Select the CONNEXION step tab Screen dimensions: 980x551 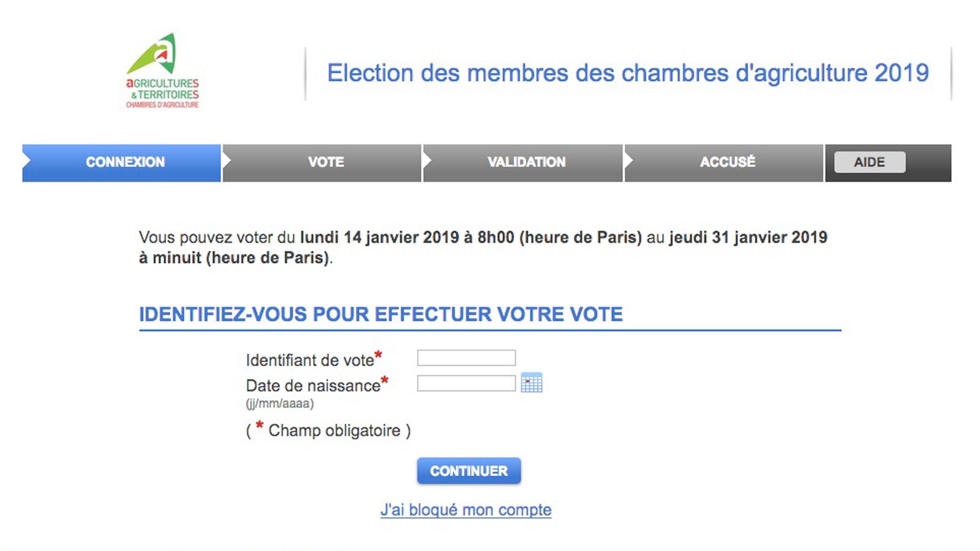tap(121, 163)
